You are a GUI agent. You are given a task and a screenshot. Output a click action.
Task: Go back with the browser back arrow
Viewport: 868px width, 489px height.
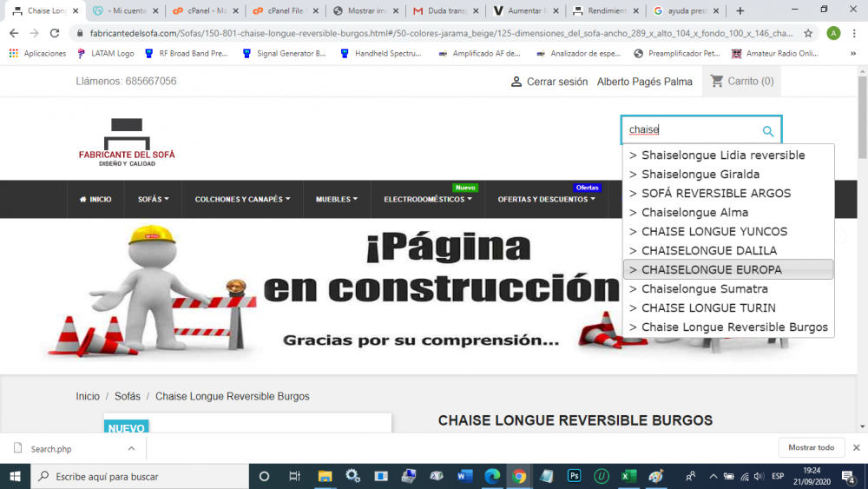pos(14,33)
